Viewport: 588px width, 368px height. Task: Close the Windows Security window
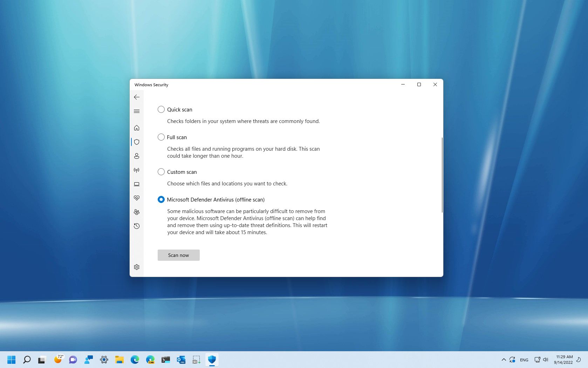click(x=435, y=84)
